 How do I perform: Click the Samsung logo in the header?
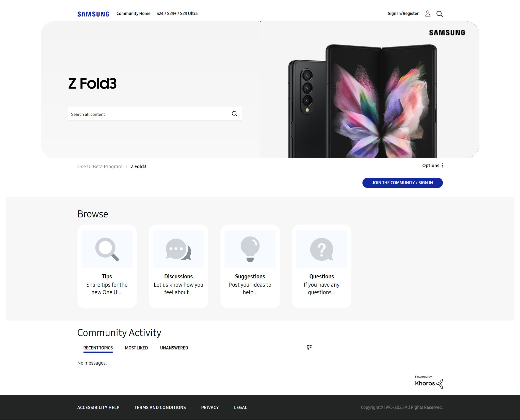tap(93, 13)
